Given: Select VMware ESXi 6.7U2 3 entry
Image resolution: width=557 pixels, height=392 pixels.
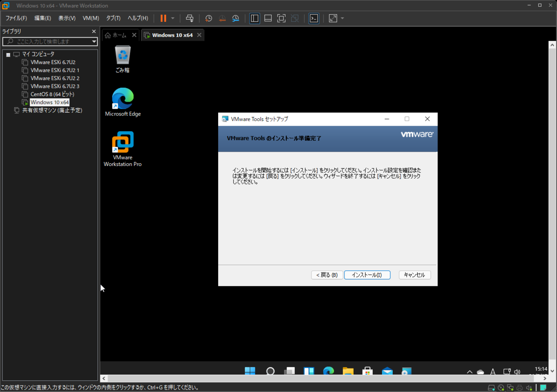Looking at the screenshot, I should point(55,86).
